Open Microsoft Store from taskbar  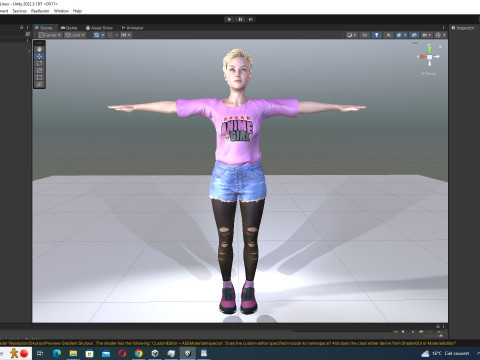tap(90, 353)
